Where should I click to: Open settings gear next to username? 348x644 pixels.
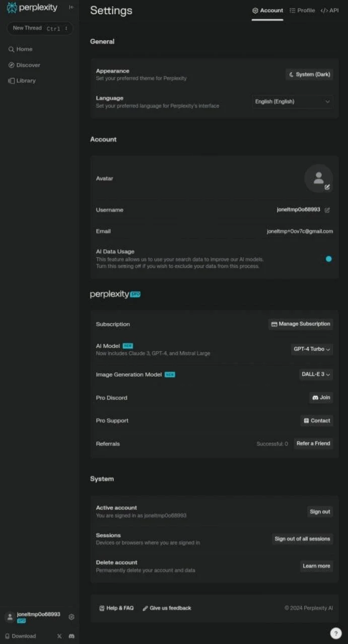pos(72,617)
